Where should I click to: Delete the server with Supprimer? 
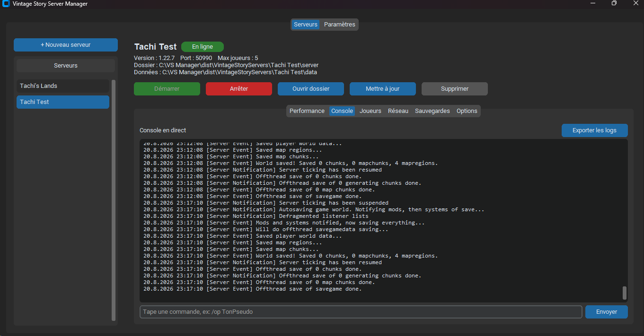point(455,89)
